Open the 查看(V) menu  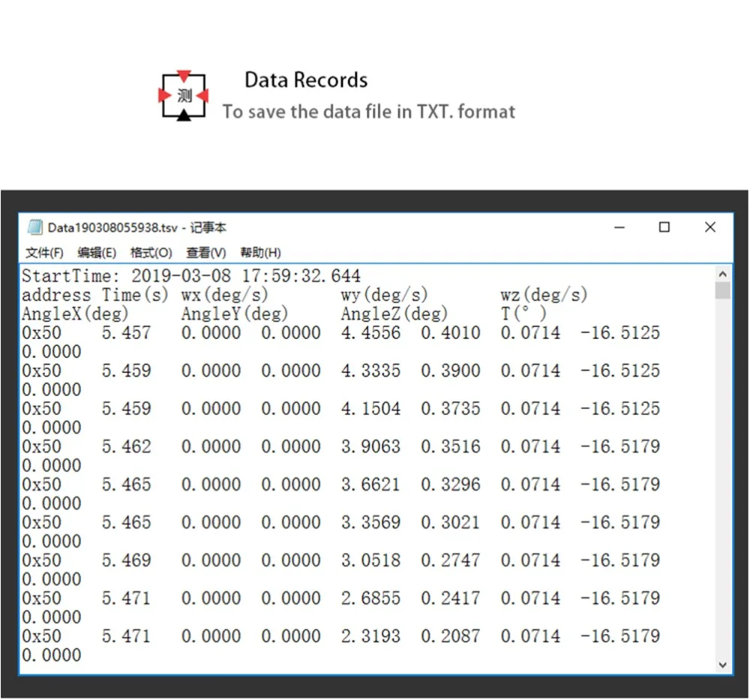pos(206,253)
